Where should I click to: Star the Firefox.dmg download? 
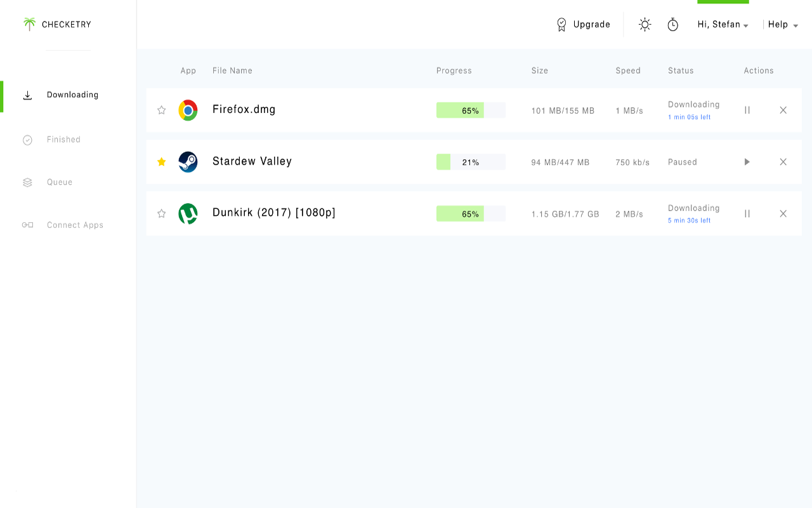point(162,110)
